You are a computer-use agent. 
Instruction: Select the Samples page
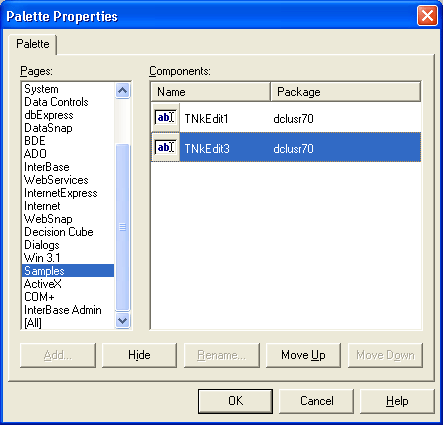68,271
